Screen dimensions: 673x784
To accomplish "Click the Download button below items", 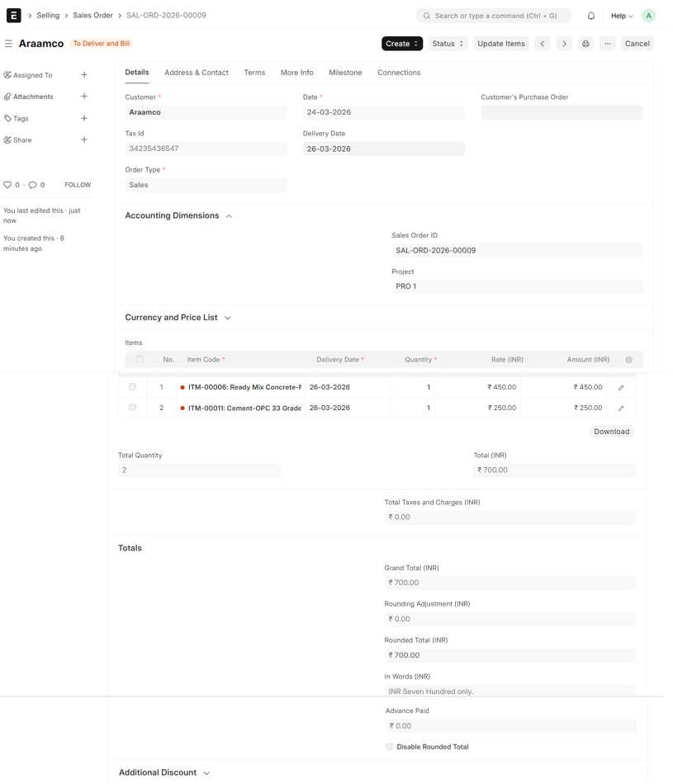I will 611,432.
